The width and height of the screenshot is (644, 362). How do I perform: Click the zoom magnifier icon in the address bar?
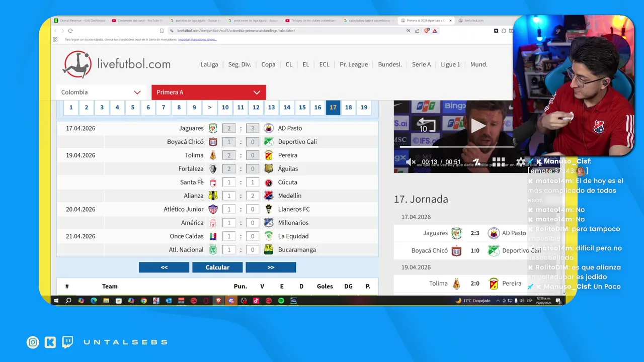click(409, 31)
